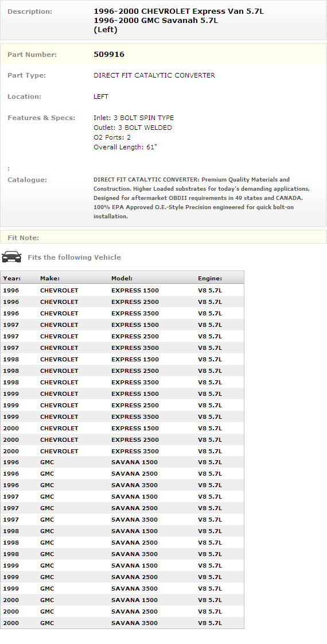Click the 1997 SAVANA 1500 model cell
Image resolution: width=327 pixels, height=644 pixels.
pyautogui.click(x=135, y=497)
